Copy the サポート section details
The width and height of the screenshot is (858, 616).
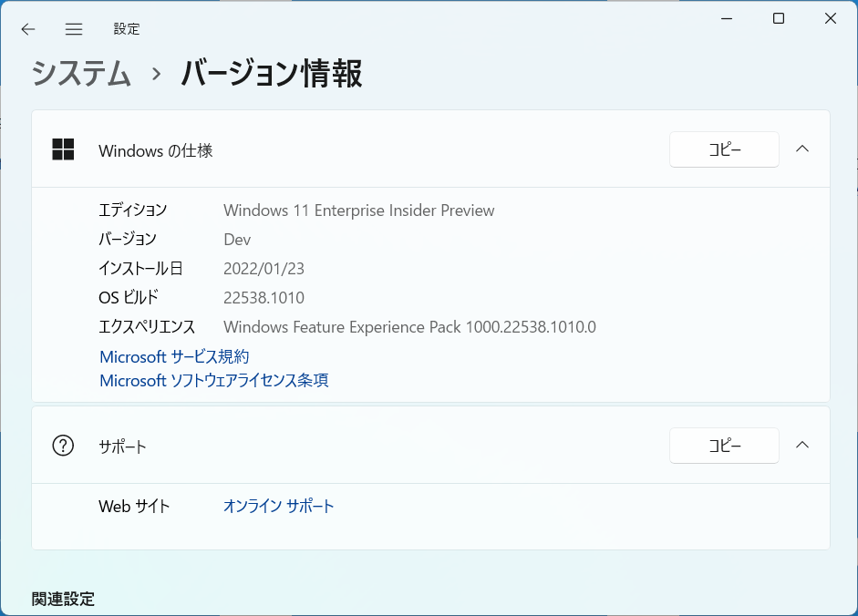(724, 446)
